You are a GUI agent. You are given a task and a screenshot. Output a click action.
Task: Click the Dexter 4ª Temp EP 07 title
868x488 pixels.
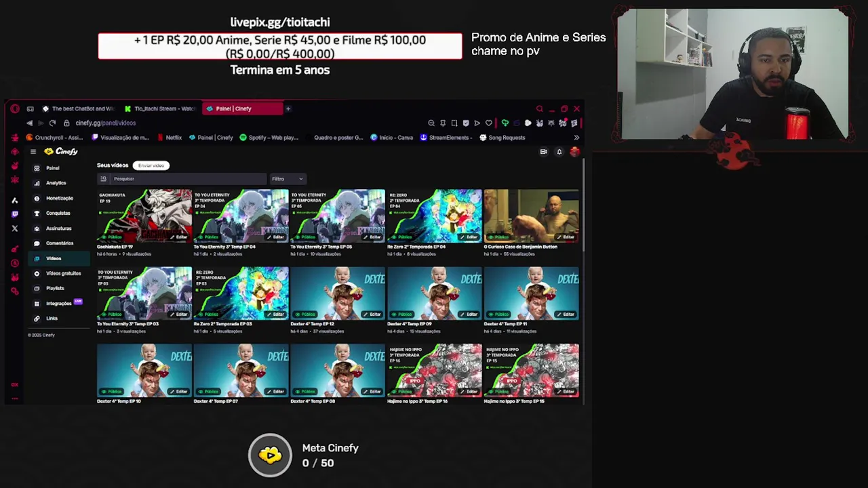[216, 401]
